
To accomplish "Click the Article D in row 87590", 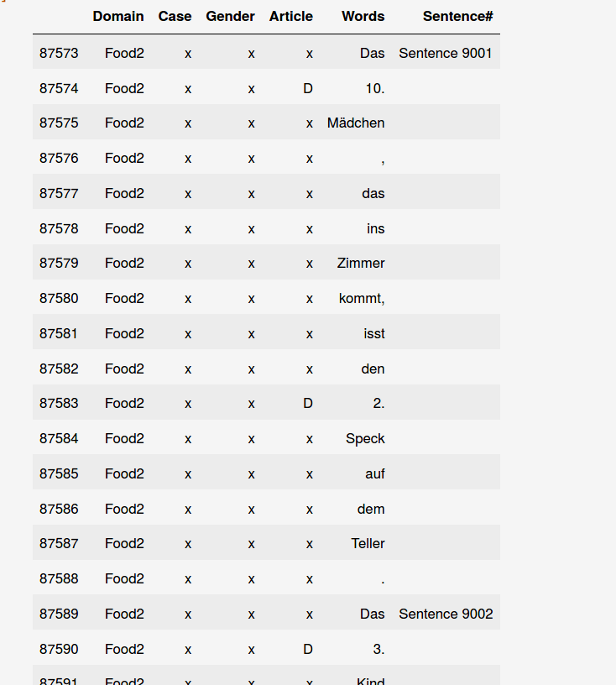I will 308,649.
